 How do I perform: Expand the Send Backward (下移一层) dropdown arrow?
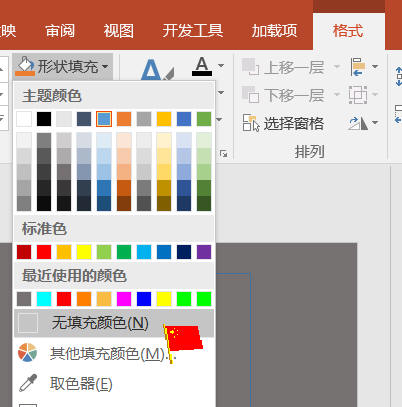tap(337, 95)
